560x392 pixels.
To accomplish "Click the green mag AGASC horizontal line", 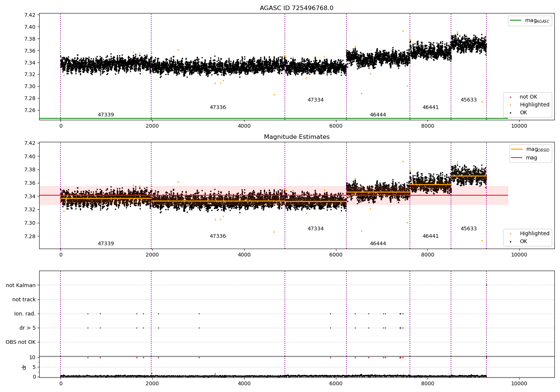I will pos(274,118).
